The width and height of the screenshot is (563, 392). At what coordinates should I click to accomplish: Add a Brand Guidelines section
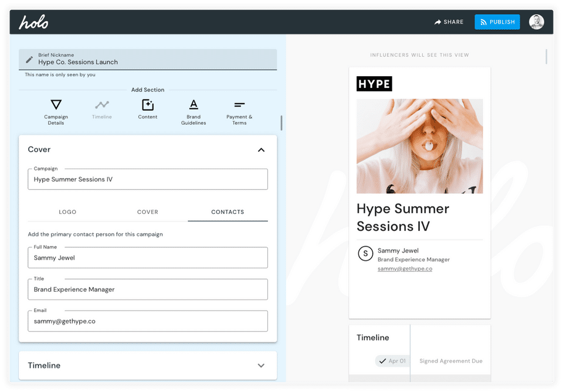194,112
